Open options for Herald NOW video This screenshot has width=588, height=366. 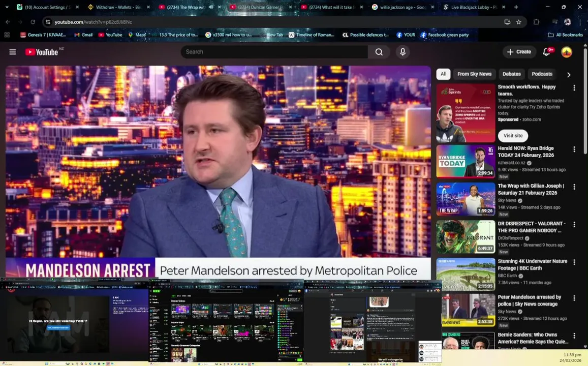(574, 149)
